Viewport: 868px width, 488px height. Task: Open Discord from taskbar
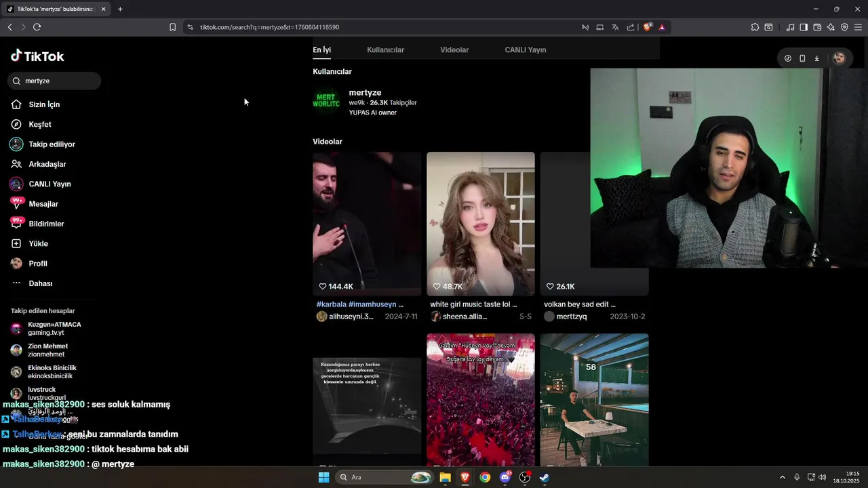pos(505,477)
